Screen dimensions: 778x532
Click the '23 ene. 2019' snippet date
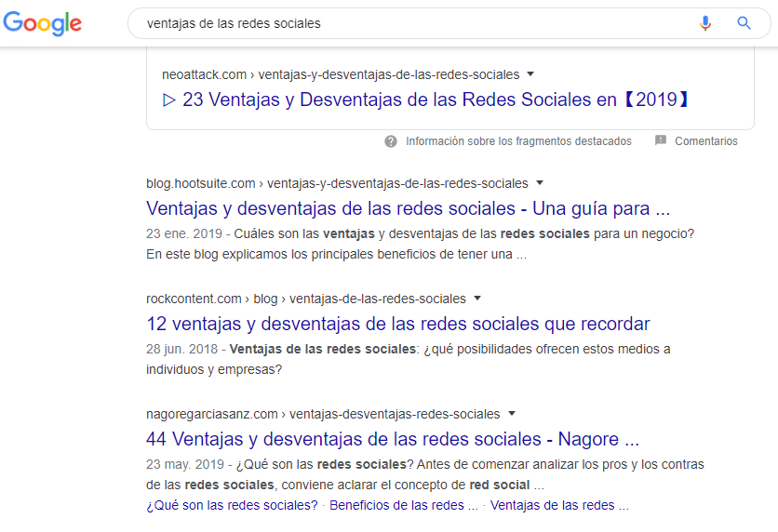(184, 234)
